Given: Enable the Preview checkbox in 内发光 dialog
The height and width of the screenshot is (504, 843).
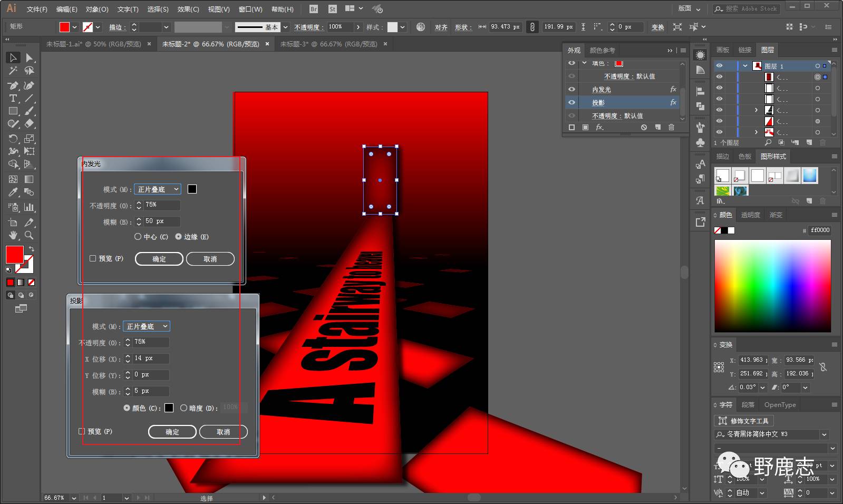Looking at the screenshot, I should (x=93, y=258).
